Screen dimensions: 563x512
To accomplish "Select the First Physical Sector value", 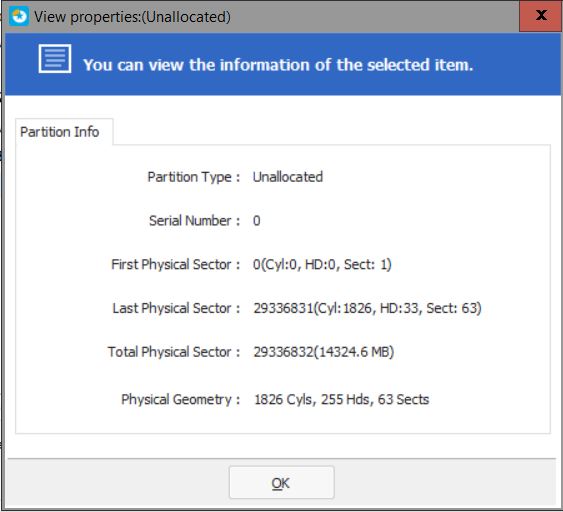I will click(x=322, y=265).
